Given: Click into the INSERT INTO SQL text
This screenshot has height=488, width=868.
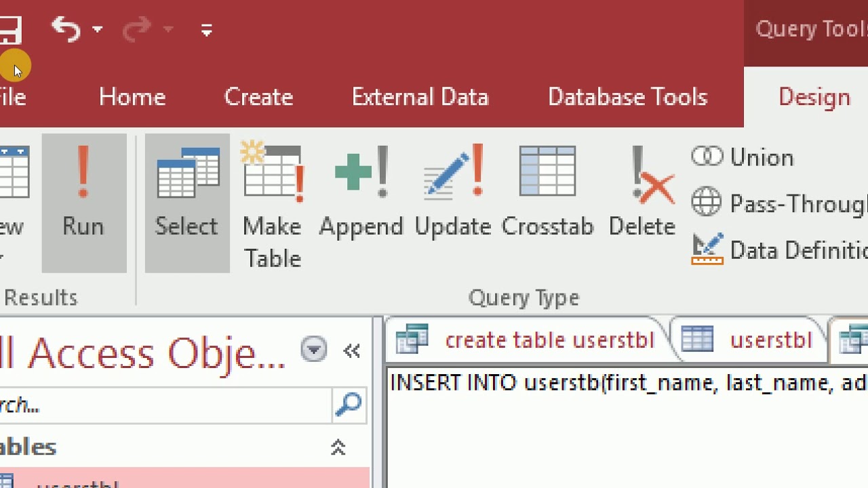Looking at the screenshot, I should 629,383.
